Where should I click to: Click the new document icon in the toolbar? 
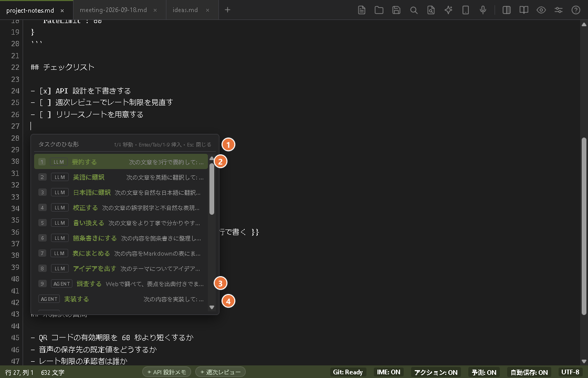click(362, 10)
